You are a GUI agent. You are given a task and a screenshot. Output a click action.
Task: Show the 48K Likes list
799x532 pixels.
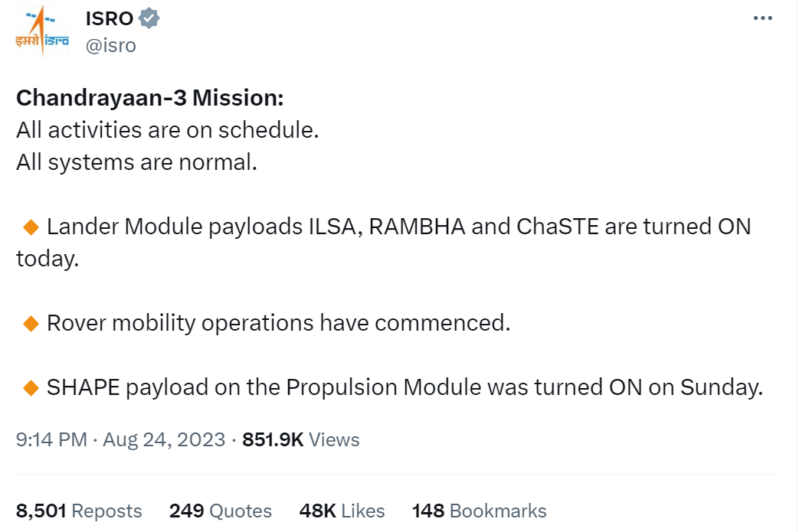[x=342, y=511]
